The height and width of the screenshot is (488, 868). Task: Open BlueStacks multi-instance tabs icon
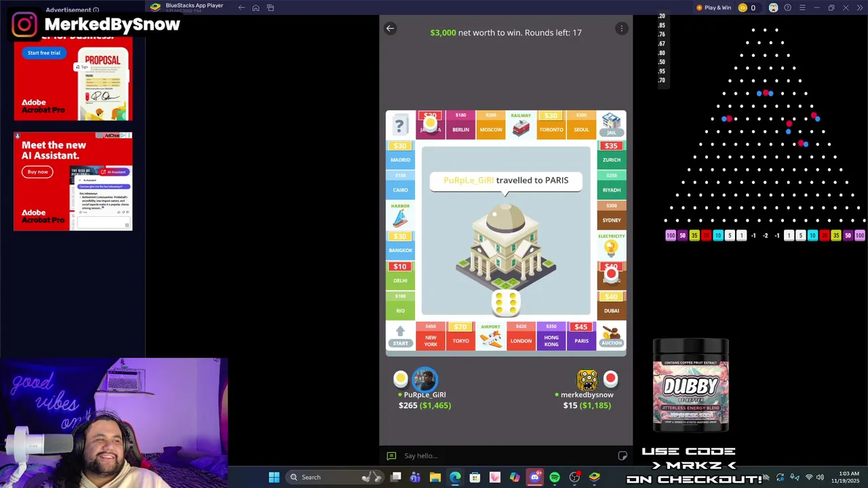(271, 7)
